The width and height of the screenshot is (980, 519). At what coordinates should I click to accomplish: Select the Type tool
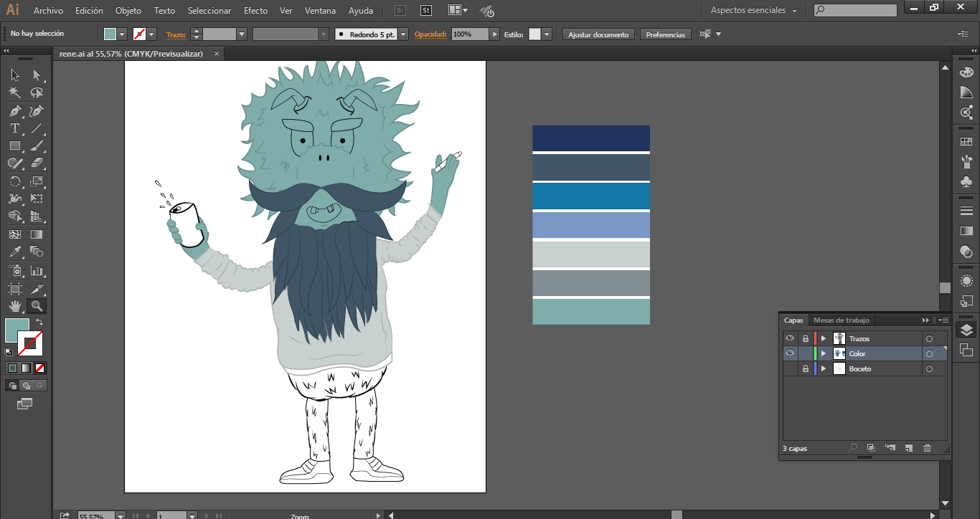[14, 129]
